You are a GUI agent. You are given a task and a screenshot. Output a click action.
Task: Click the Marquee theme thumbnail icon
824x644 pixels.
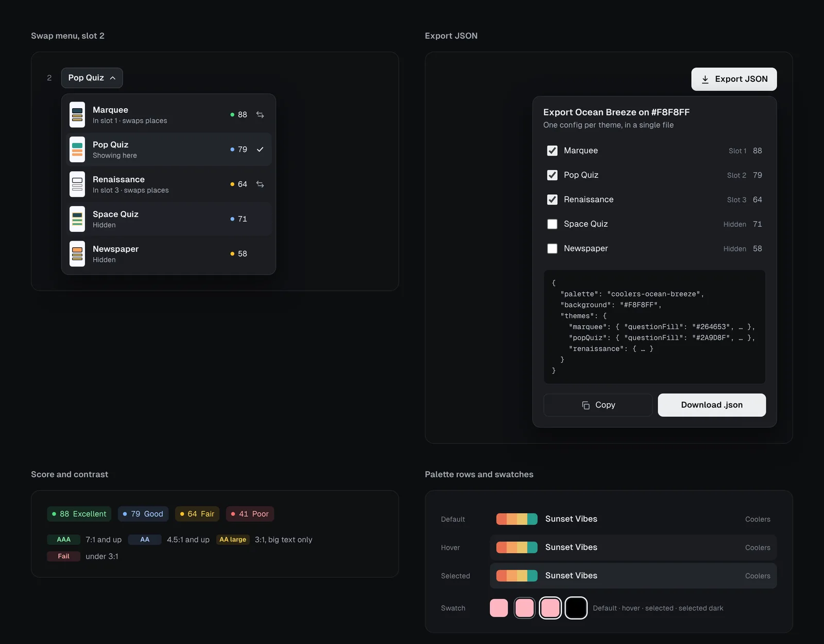77,114
